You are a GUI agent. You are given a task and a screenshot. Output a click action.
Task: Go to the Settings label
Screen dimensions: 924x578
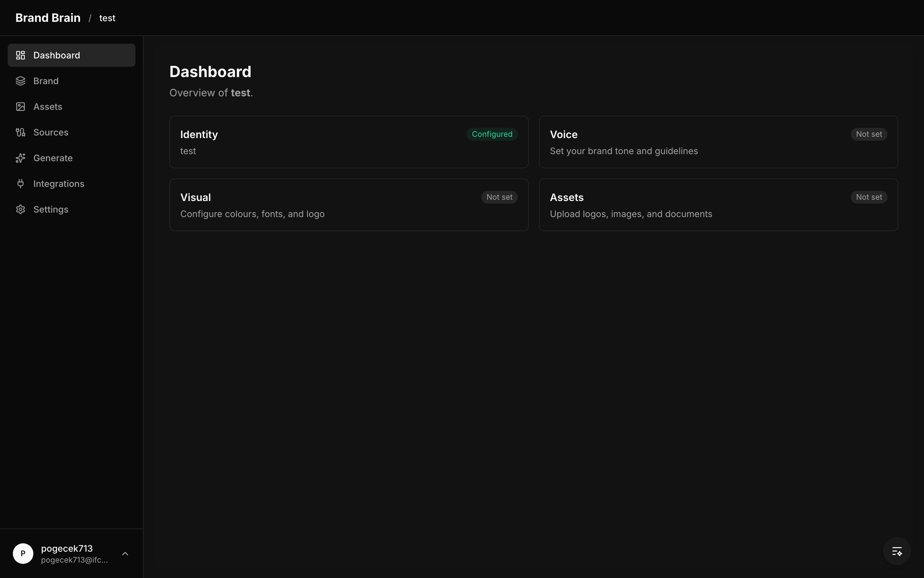tap(51, 209)
